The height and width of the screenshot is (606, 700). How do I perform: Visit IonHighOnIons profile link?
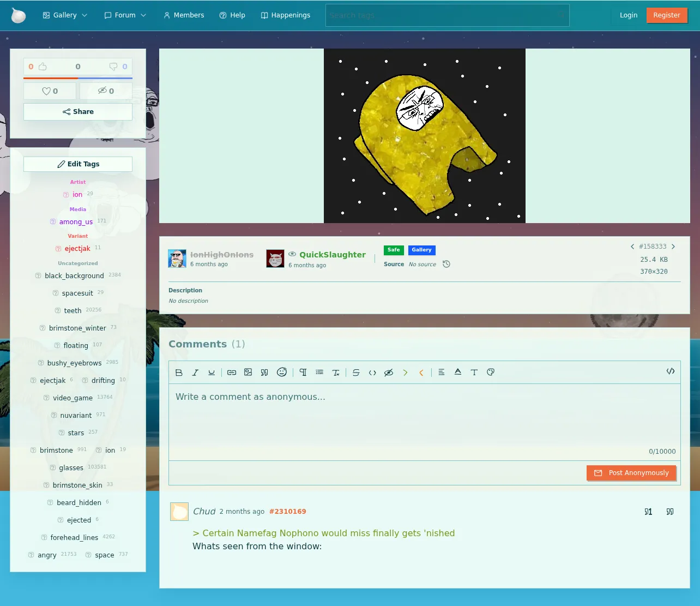tap(222, 255)
